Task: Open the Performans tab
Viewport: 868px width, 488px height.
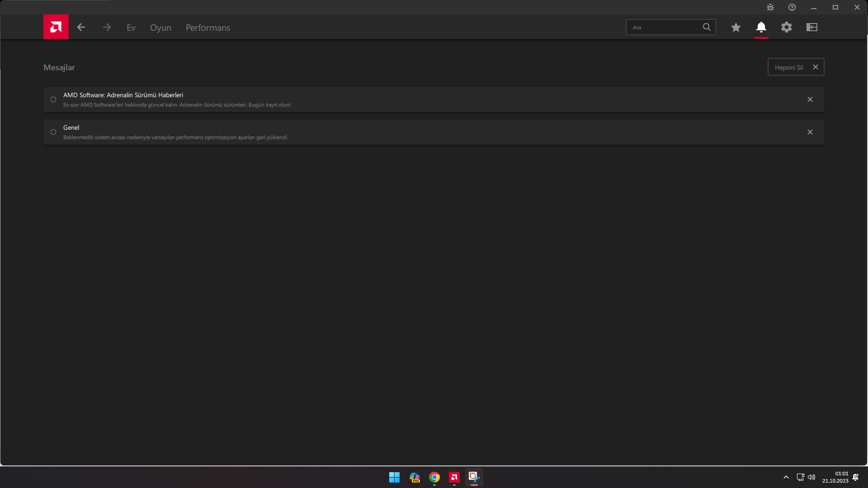Action: click(x=208, y=28)
